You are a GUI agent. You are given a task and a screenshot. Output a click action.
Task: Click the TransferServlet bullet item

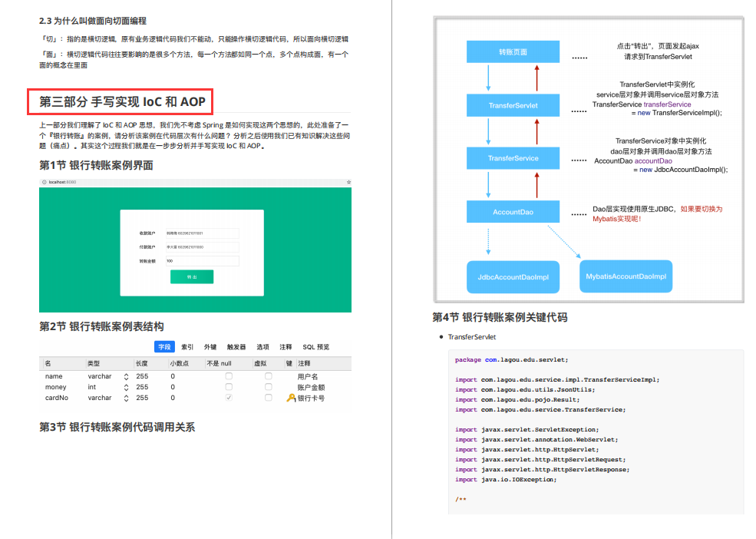(471, 337)
